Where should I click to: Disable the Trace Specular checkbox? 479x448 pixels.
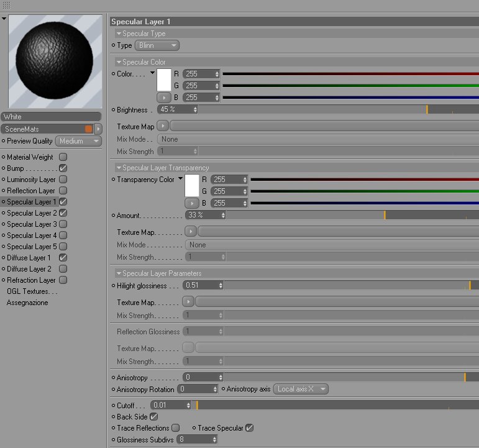pyautogui.click(x=250, y=428)
